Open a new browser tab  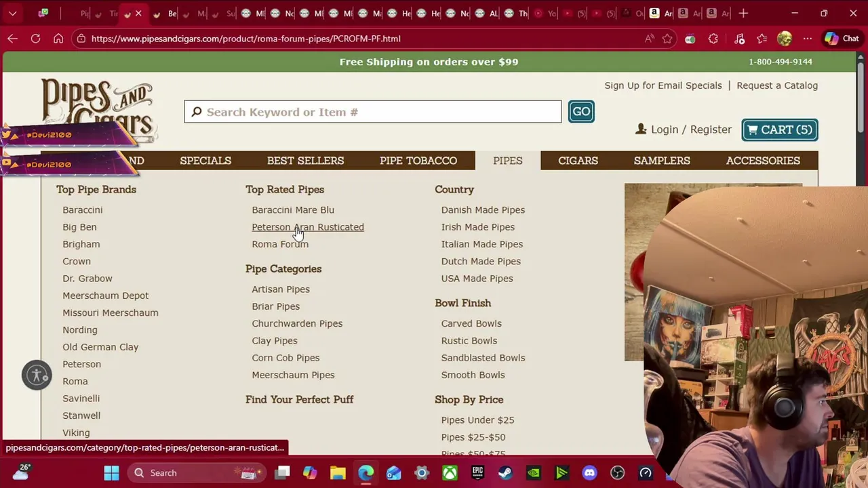(743, 13)
